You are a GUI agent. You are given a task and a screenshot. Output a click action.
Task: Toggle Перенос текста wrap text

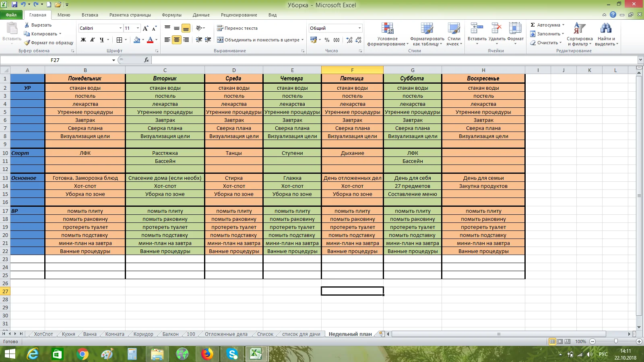pyautogui.click(x=237, y=28)
